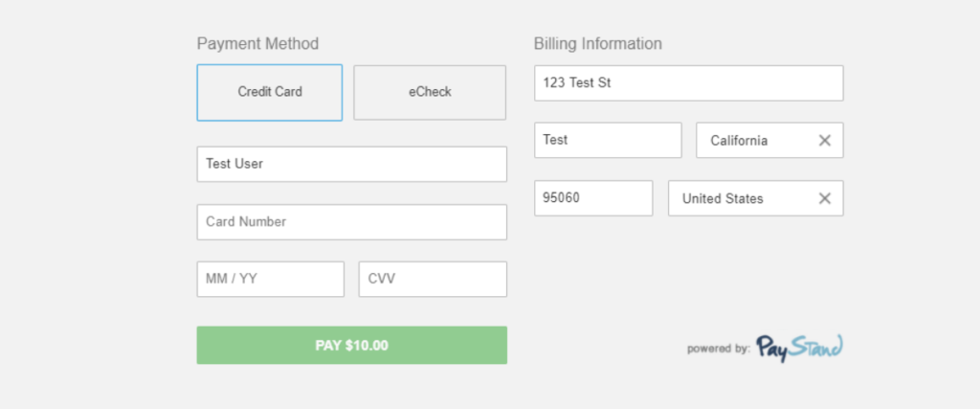The height and width of the screenshot is (409, 980).
Task: Select Credit Card payment method
Action: click(x=269, y=92)
